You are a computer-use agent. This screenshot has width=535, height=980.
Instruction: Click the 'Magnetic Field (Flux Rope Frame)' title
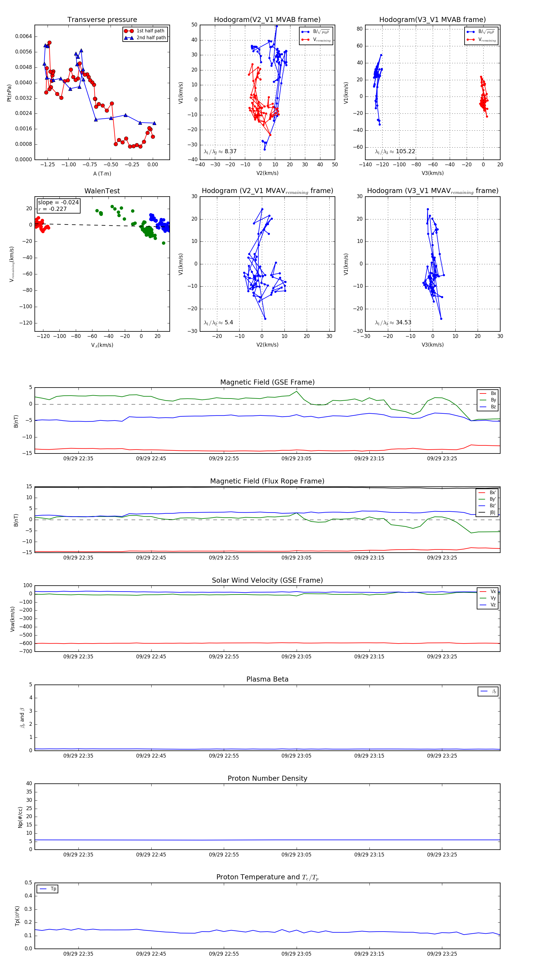[267, 481]
